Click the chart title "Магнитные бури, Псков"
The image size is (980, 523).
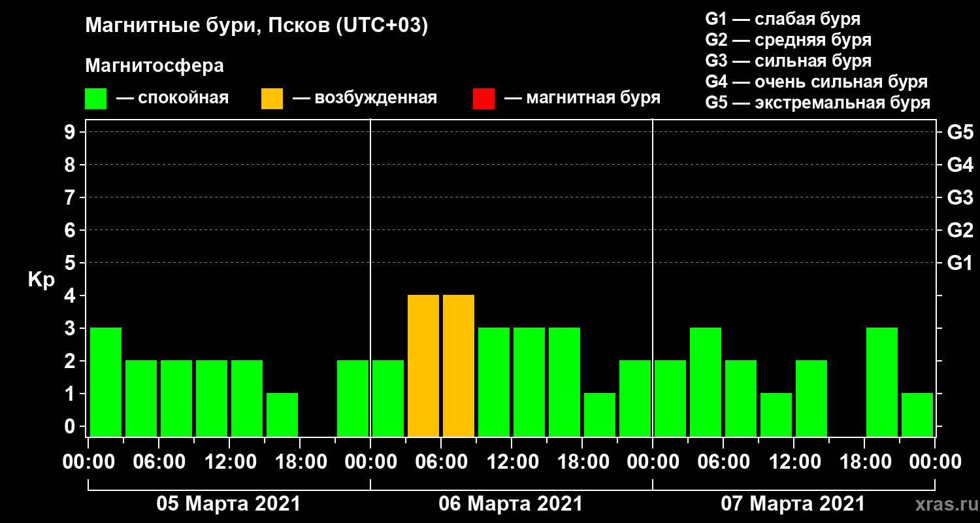[256, 26]
